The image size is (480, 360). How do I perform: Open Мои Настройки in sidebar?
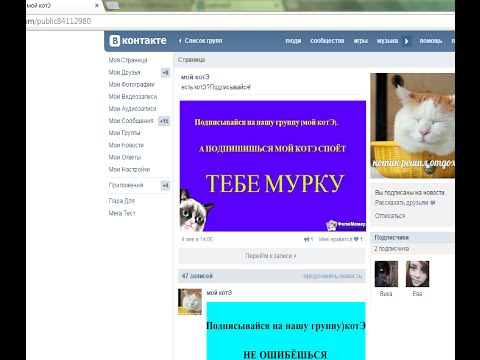129,169
